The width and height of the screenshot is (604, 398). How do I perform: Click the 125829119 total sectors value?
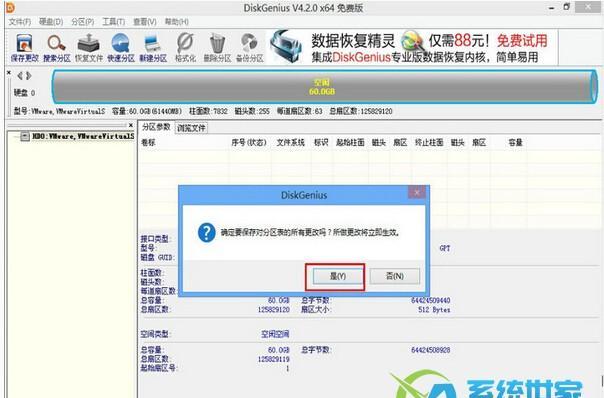click(x=273, y=359)
